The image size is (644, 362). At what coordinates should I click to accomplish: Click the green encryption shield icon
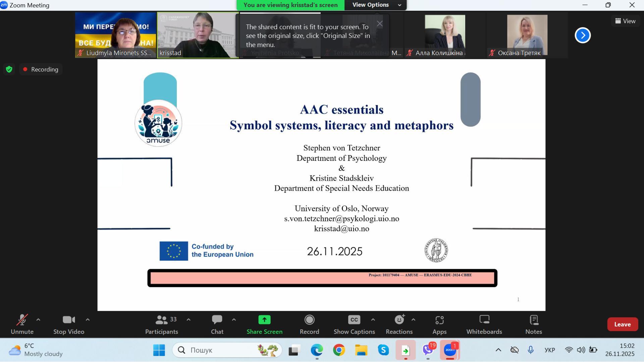click(9, 69)
